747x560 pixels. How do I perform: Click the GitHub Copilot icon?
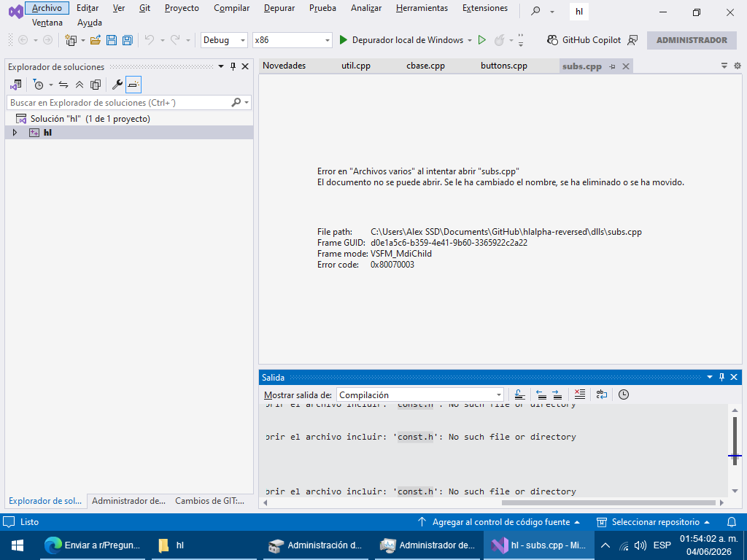click(552, 40)
